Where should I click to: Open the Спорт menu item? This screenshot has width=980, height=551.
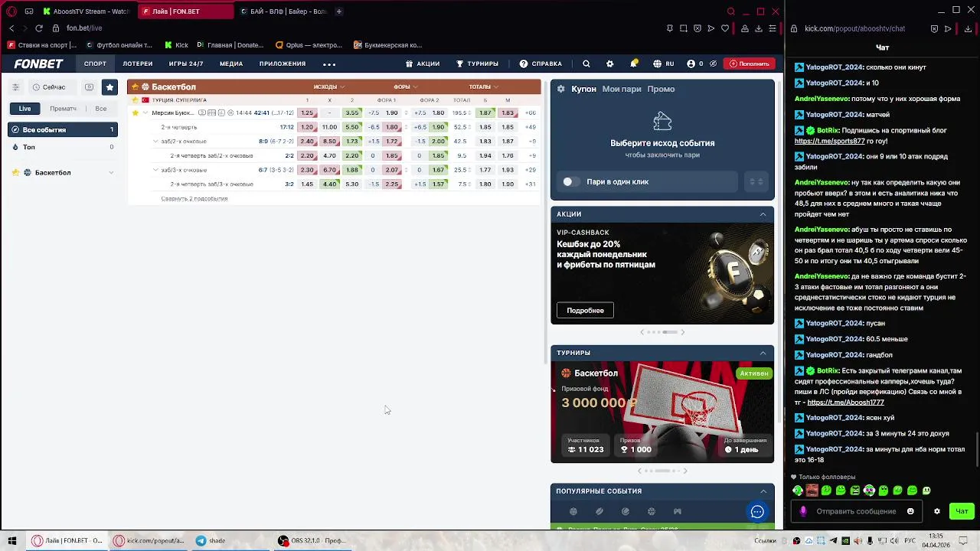pyautogui.click(x=95, y=64)
